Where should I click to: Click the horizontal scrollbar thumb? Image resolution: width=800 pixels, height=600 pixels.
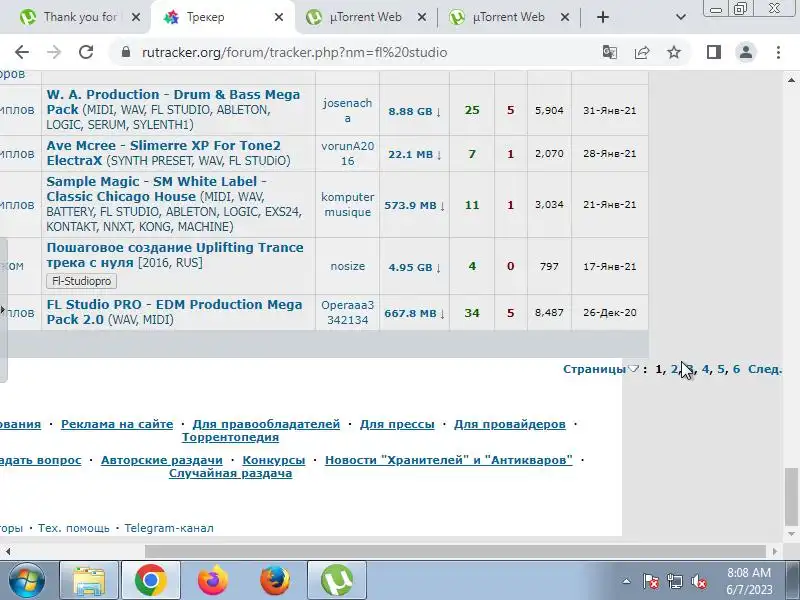point(455,552)
